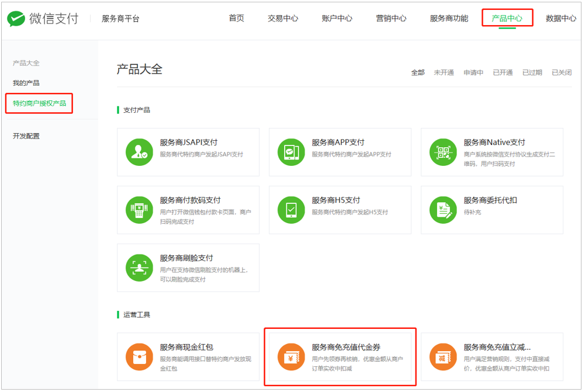Open the 服务商H5支付 product title
This screenshot has width=585, height=392.
tap(336, 200)
